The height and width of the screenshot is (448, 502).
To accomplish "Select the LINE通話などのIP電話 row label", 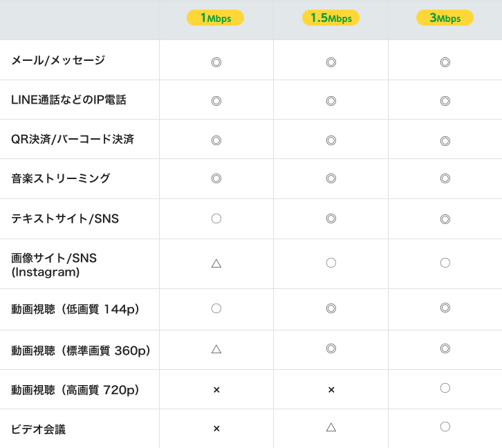I will 68,100.
